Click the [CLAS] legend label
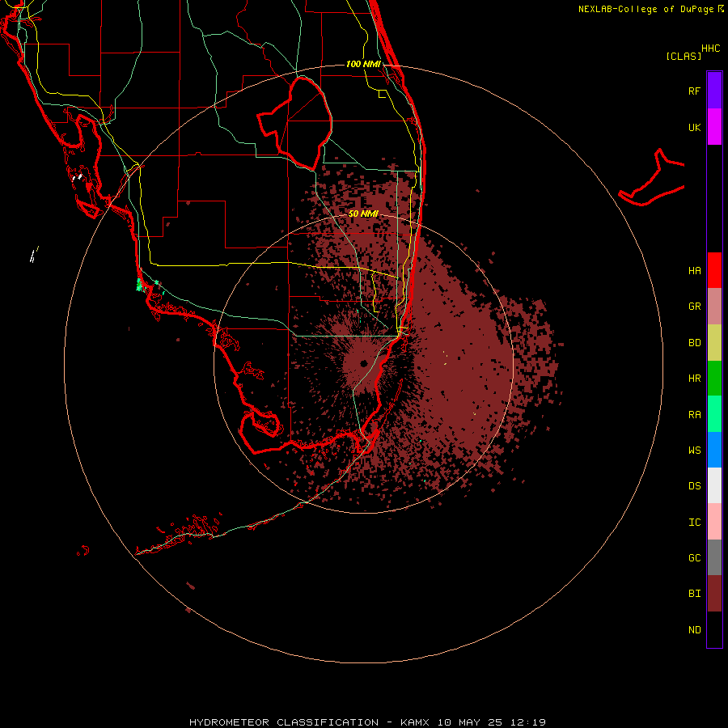The height and width of the screenshot is (728, 728). [x=684, y=57]
